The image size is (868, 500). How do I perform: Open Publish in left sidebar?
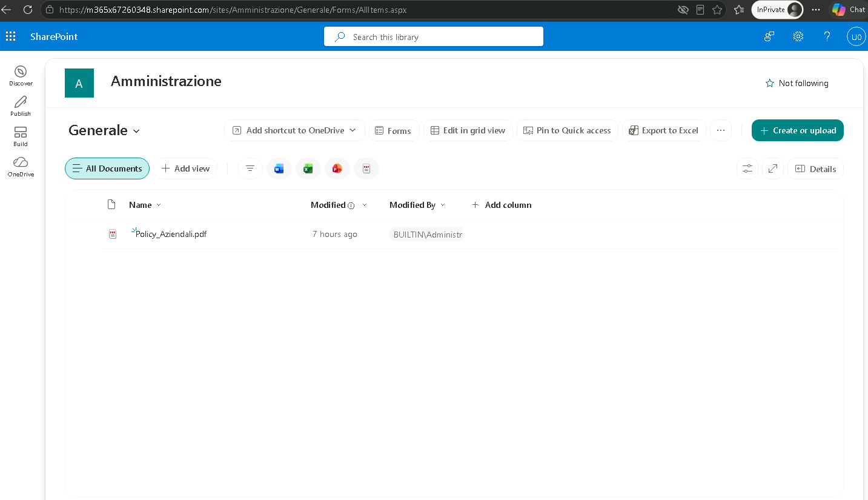coord(21,106)
